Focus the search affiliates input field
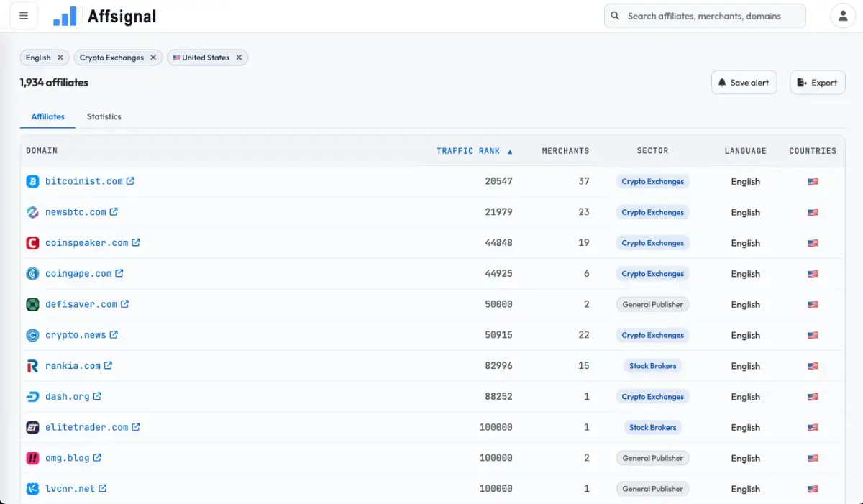The width and height of the screenshot is (863, 504). [705, 16]
